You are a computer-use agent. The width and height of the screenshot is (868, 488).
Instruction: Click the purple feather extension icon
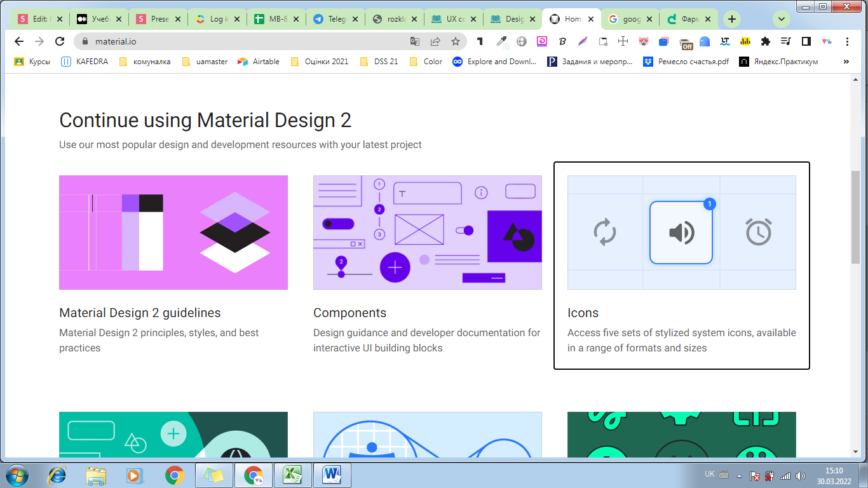click(x=583, y=41)
